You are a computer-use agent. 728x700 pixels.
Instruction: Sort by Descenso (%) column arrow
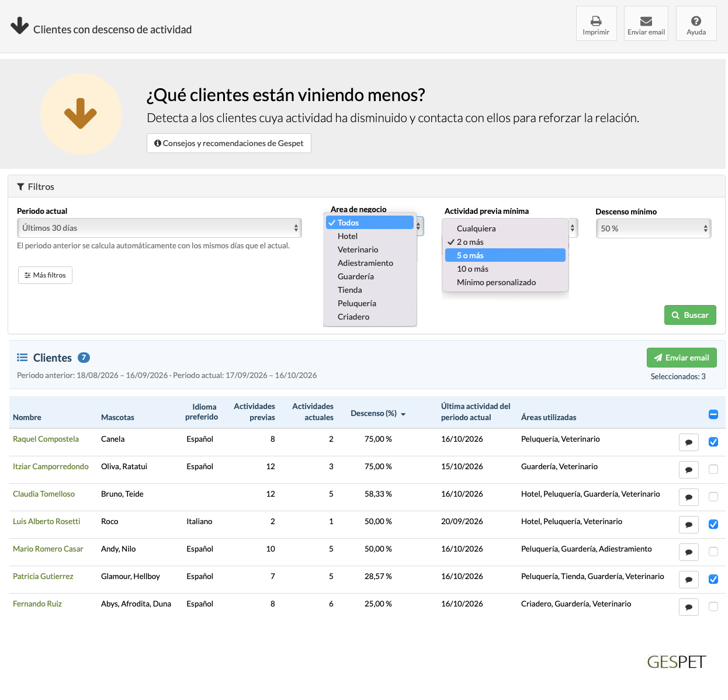pos(403,414)
